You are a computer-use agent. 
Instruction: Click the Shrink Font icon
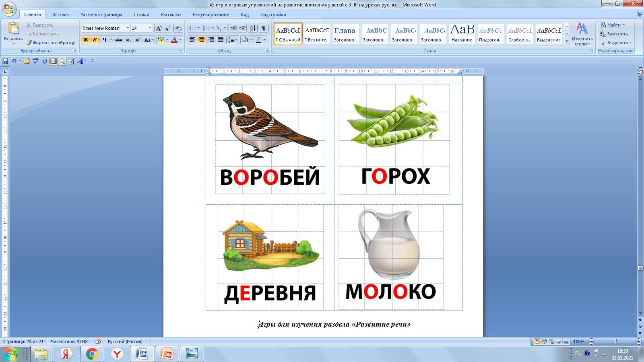[167, 28]
